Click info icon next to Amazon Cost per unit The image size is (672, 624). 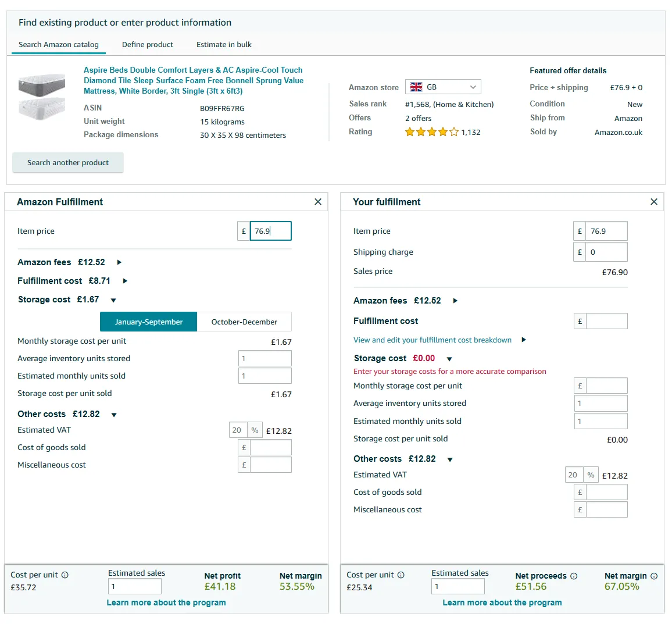click(65, 575)
